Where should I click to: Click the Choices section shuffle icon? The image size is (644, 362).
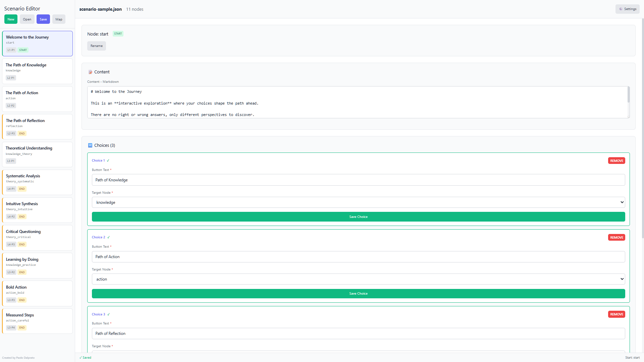coord(90,145)
